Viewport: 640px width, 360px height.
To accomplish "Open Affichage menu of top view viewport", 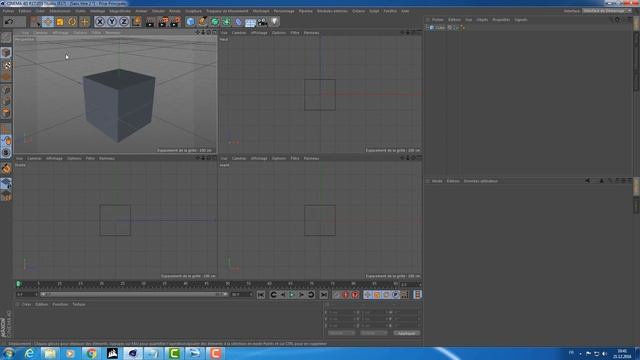I will tap(259, 33).
